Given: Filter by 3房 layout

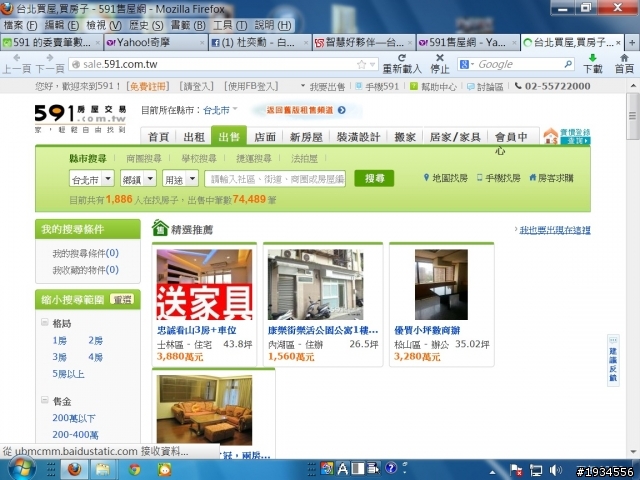Looking at the screenshot, I should coord(60,357).
